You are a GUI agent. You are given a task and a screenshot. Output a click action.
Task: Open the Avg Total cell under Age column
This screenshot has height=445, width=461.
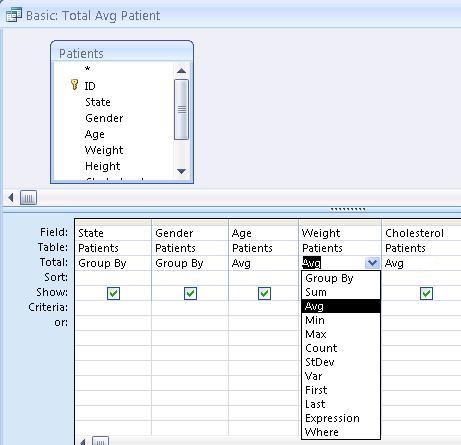263,263
